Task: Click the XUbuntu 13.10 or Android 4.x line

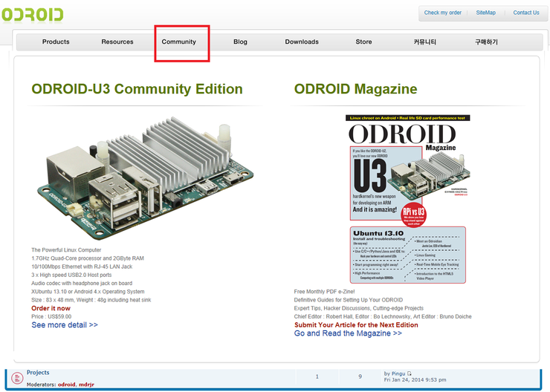Action: [x=88, y=292]
